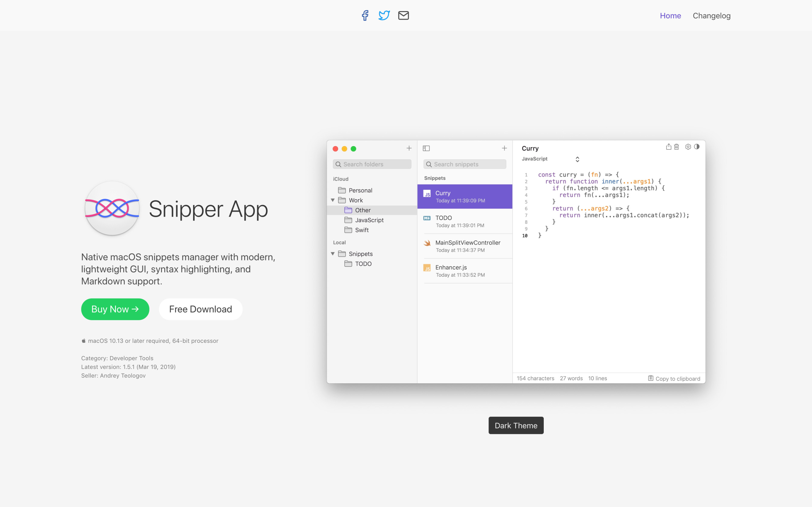Select the Enhancer.js snippet in the list
The height and width of the screenshot is (507, 812).
pos(465,270)
